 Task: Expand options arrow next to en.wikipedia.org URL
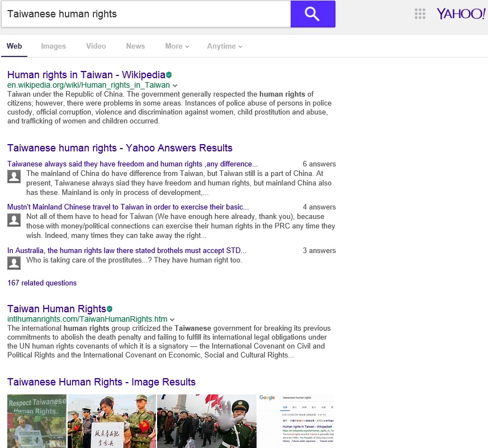click(x=175, y=85)
